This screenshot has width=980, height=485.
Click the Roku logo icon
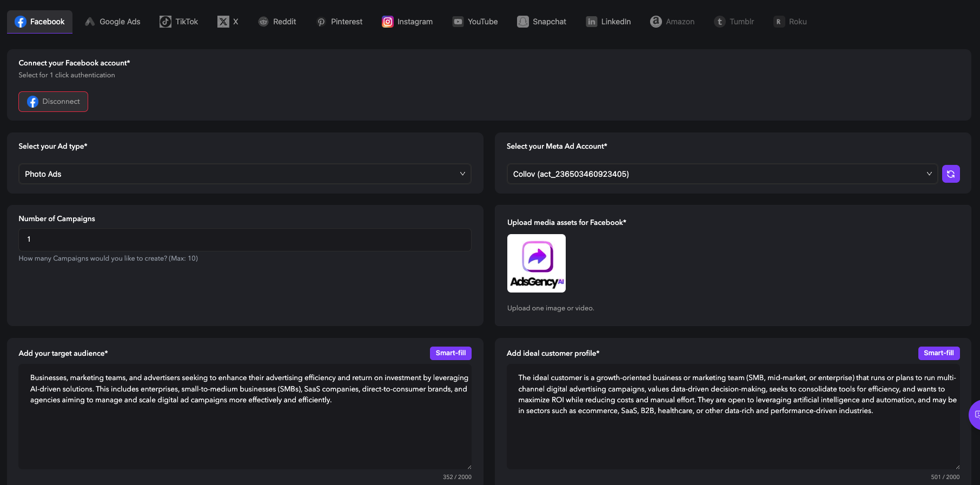click(x=779, y=22)
